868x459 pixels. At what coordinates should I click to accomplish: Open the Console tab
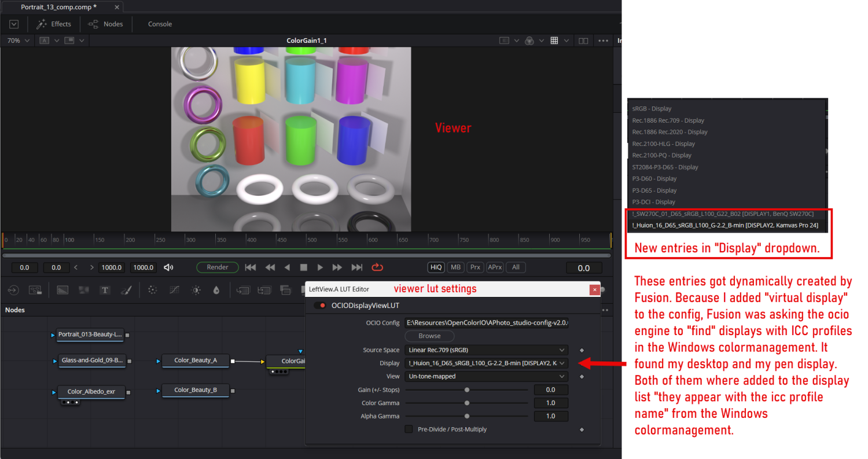point(160,24)
